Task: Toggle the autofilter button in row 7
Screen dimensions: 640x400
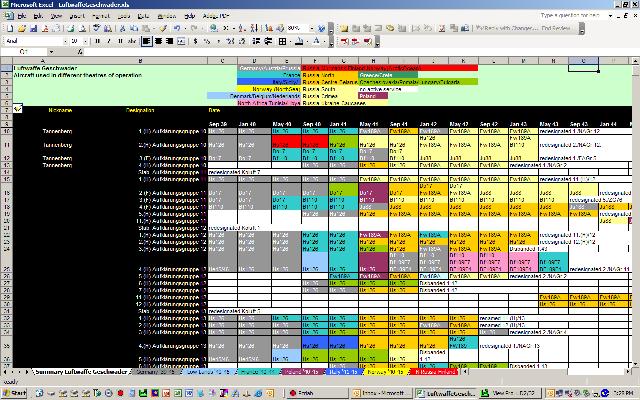Action: click(18, 109)
